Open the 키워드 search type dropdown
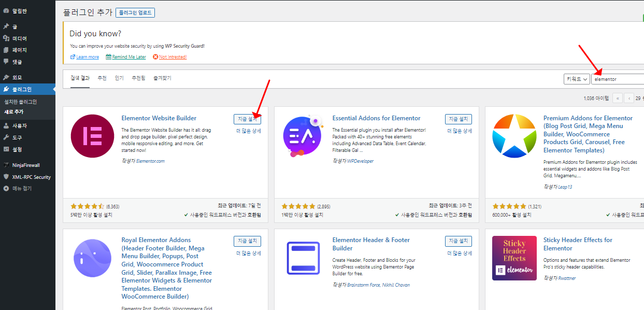The image size is (644, 310). pos(577,79)
